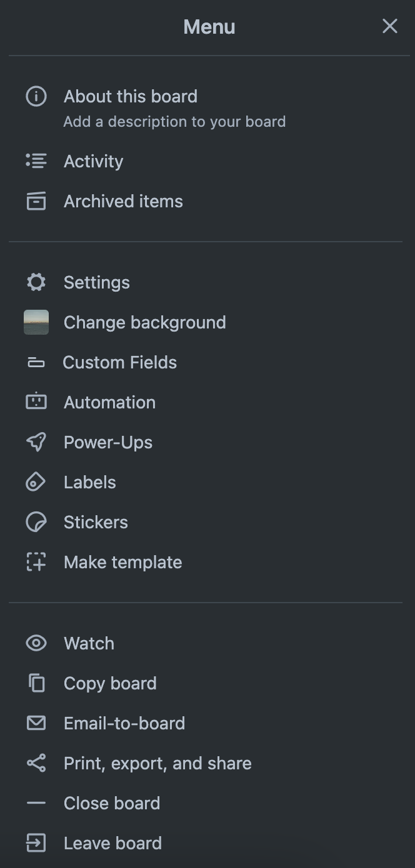The height and width of the screenshot is (868, 415).
Task: Click the Automation robot icon
Action: pyautogui.click(x=36, y=402)
